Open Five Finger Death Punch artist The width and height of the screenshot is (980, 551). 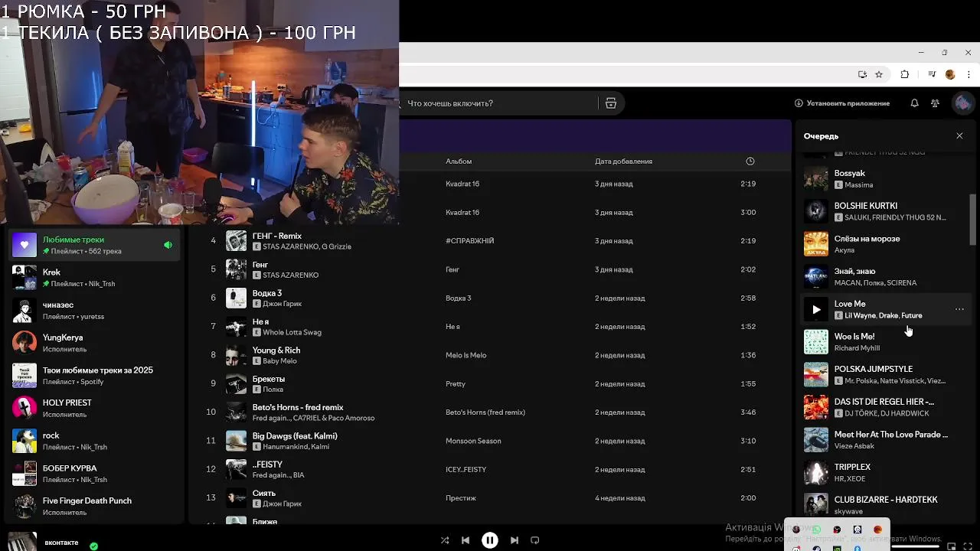pos(96,506)
